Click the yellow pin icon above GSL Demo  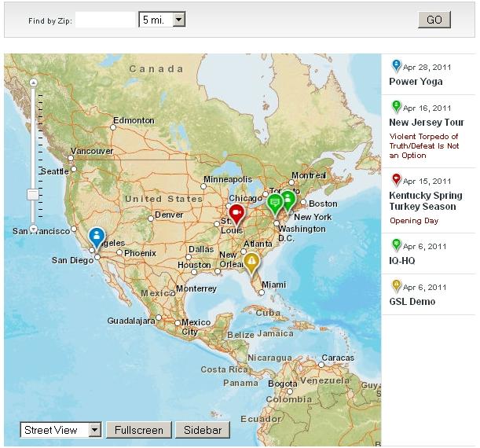[x=396, y=286]
